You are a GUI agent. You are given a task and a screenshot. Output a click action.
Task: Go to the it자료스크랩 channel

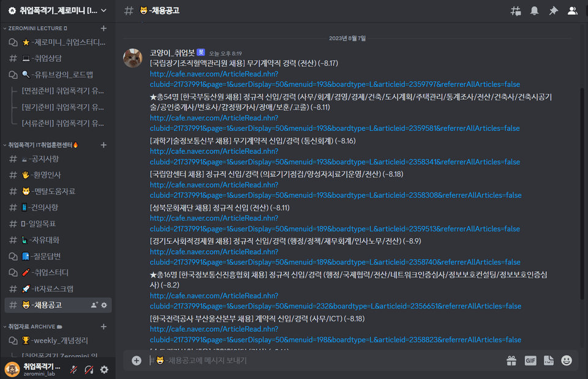[x=58, y=289]
